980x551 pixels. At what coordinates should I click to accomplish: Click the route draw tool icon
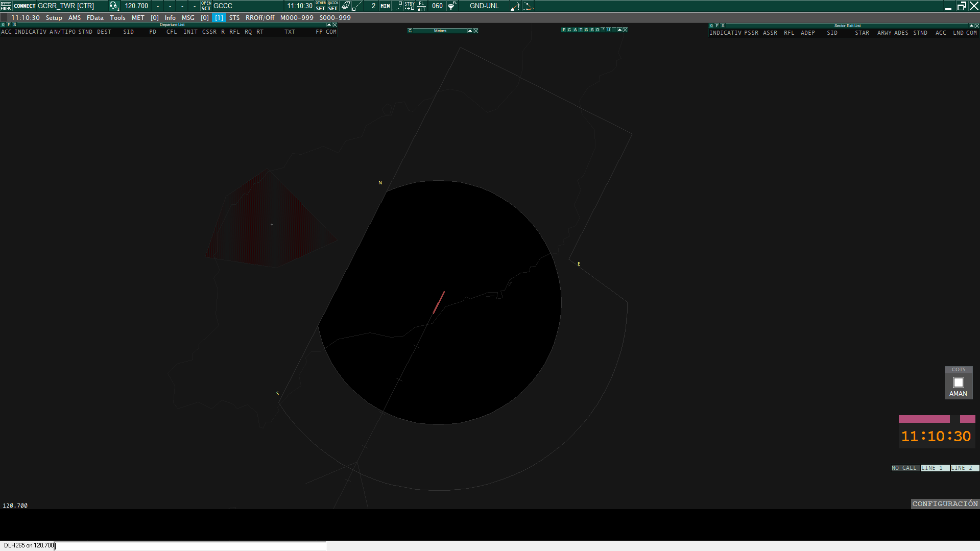pos(515,6)
